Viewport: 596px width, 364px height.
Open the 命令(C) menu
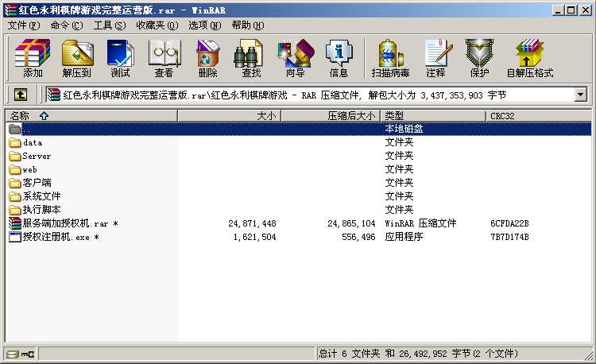67,25
